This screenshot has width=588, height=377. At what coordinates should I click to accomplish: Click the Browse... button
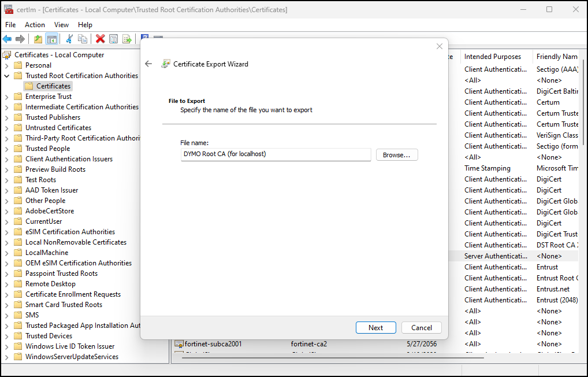click(396, 155)
